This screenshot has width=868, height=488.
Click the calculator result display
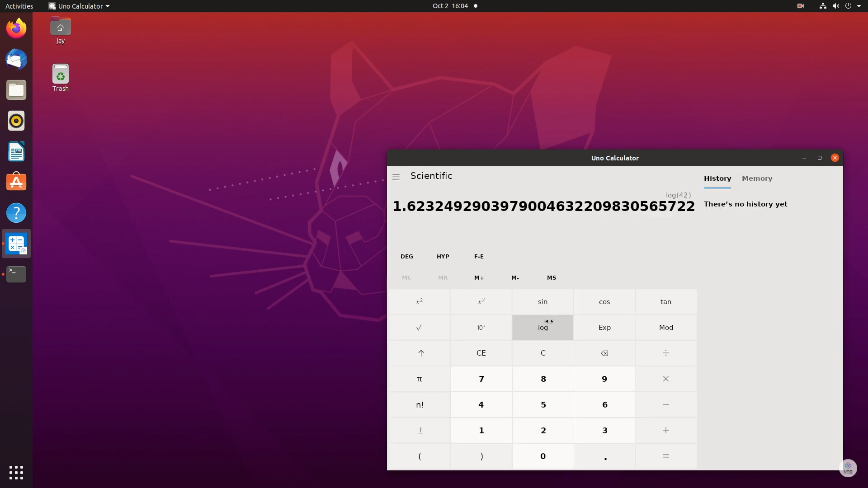coord(543,206)
